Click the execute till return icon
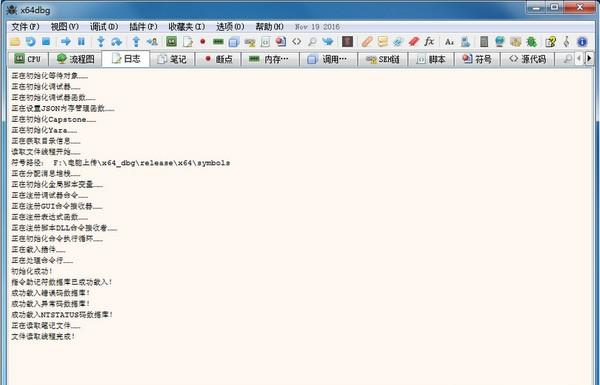This screenshot has height=385, width=600. click(x=136, y=41)
